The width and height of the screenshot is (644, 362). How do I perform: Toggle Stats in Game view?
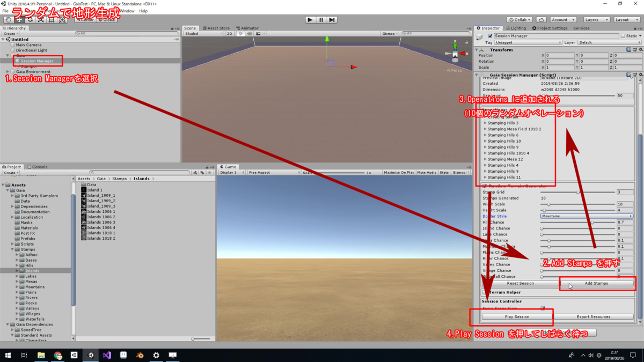pyautogui.click(x=444, y=173)
